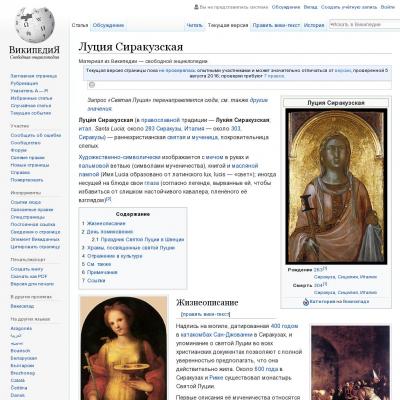Jump to 4 Отражение в культуре
The width and height of the screenshot is (400, 400).
tap(112, 256)
